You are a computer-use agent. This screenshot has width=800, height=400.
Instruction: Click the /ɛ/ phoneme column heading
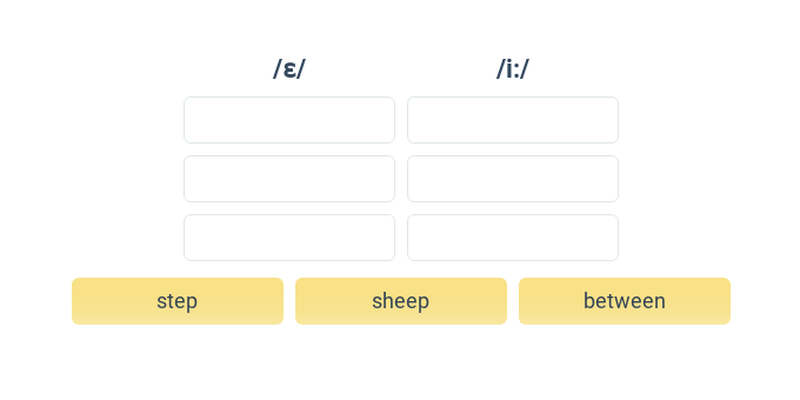coord(289,69)
